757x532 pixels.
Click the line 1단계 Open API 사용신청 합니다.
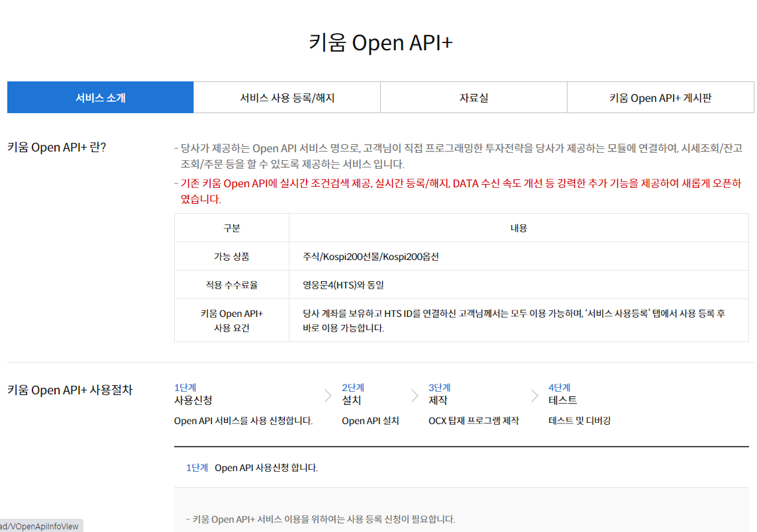click(x=252, y=468)
